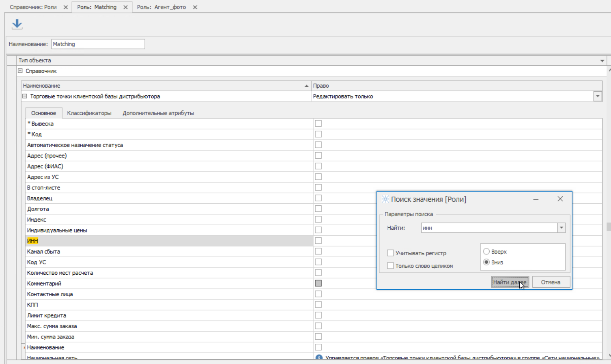Viewport: 611px width, 364px height.
Task: Toggle the Комментарий checkbox
Action: click(318, 283)
